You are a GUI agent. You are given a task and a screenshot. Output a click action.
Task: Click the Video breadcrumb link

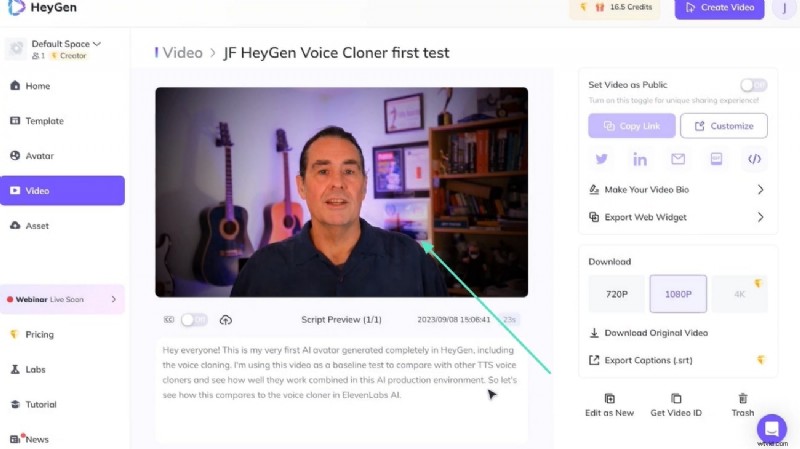coord(182,53)
